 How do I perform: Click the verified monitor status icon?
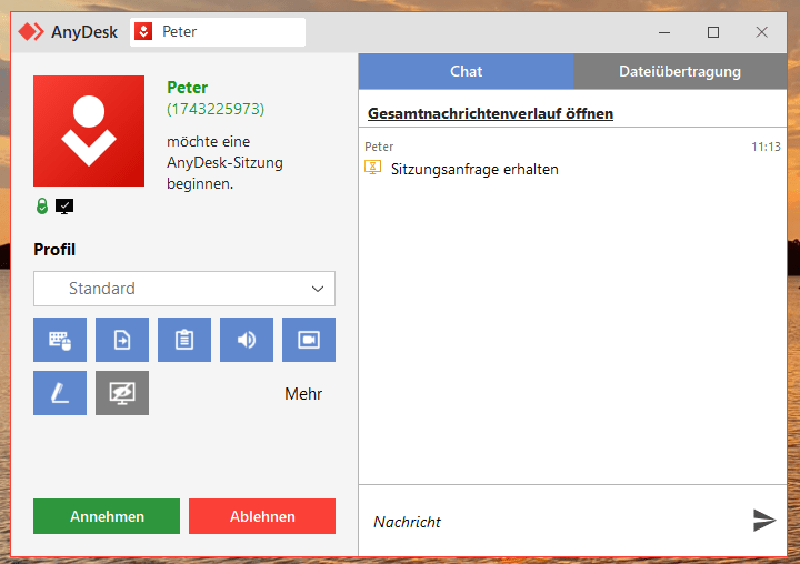pyautogui.click(x=64, y=206)
